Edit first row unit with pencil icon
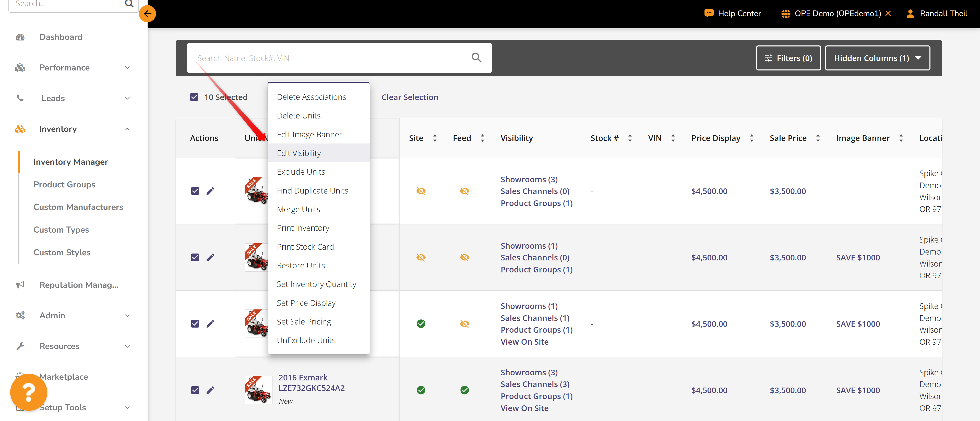The image size is (980, 421). pyautogui.click(x=210, y=191)
